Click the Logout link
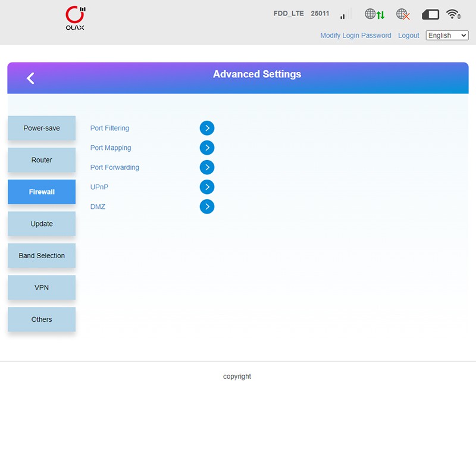The width and height of the screenshot is (476, 476). click(408, 36)
